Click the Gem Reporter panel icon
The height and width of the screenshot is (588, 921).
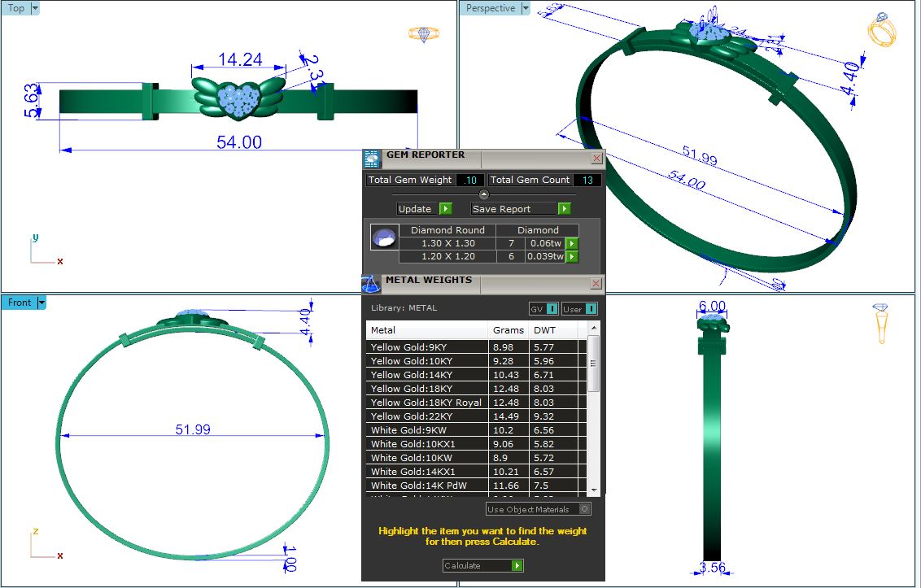click(372, 159)
